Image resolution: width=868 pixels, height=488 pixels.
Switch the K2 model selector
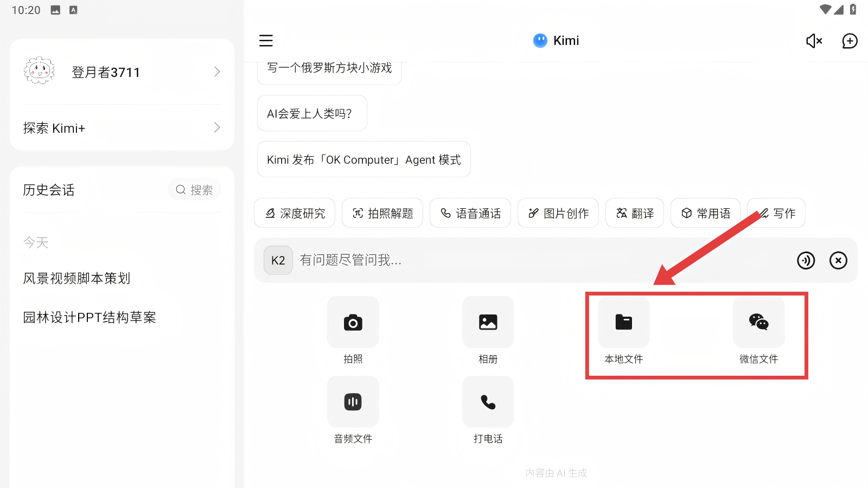[278, 261]
